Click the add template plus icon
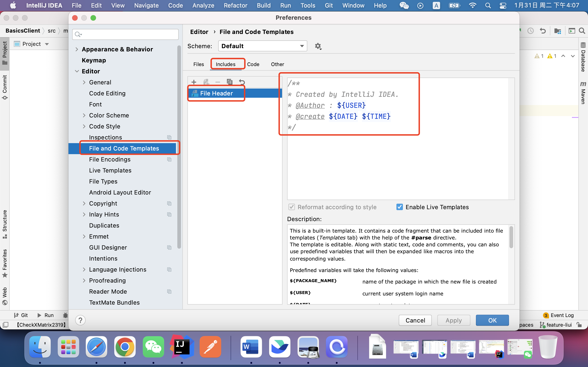The height and width of the screenshot is (367, 588). pyautogui.click(x=194, y=82)
